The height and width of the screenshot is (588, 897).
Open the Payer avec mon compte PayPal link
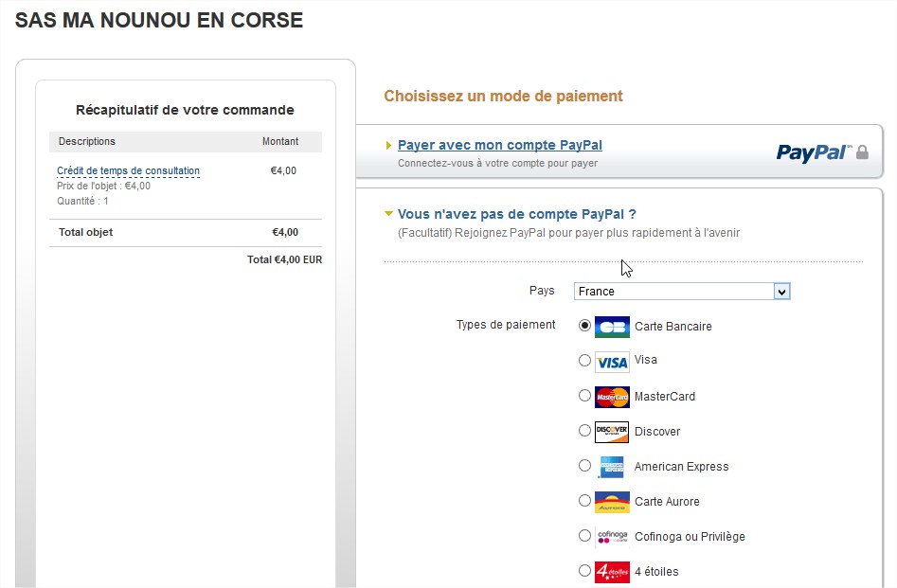click(x=499, y=145)
